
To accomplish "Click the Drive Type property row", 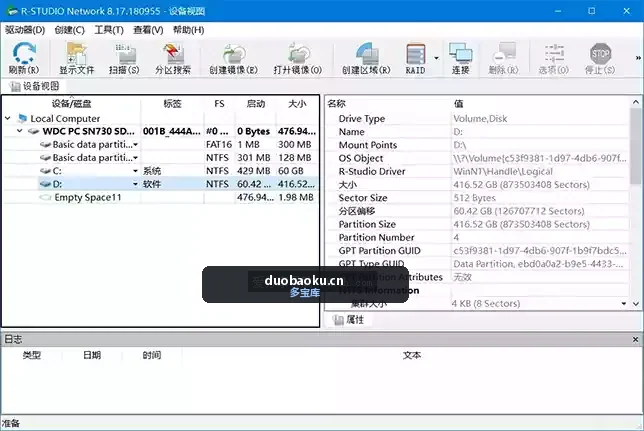I will click(x=477, y=119).
